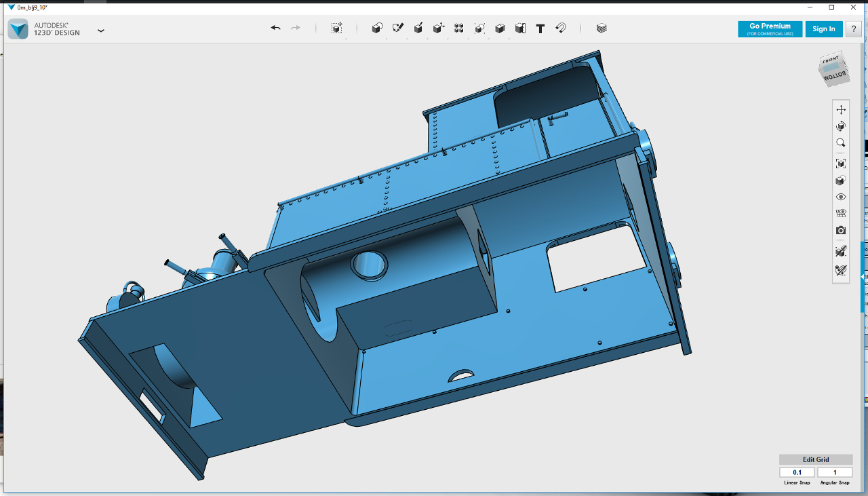This screenshot has height=496, width=868.
Task: Open the 123D Design application menu arrow
Action: [101, 31]
